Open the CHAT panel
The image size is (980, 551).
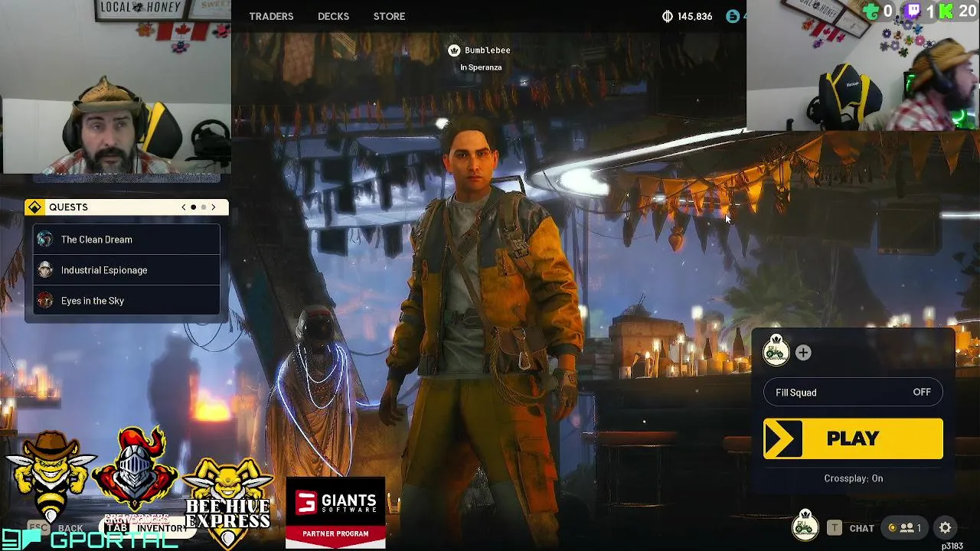click(861, 528)
